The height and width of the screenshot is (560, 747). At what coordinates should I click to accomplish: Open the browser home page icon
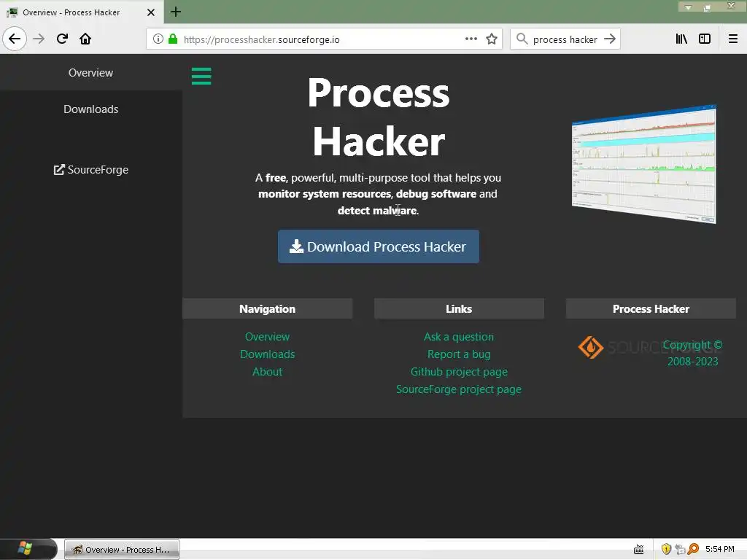coord(85,39)
